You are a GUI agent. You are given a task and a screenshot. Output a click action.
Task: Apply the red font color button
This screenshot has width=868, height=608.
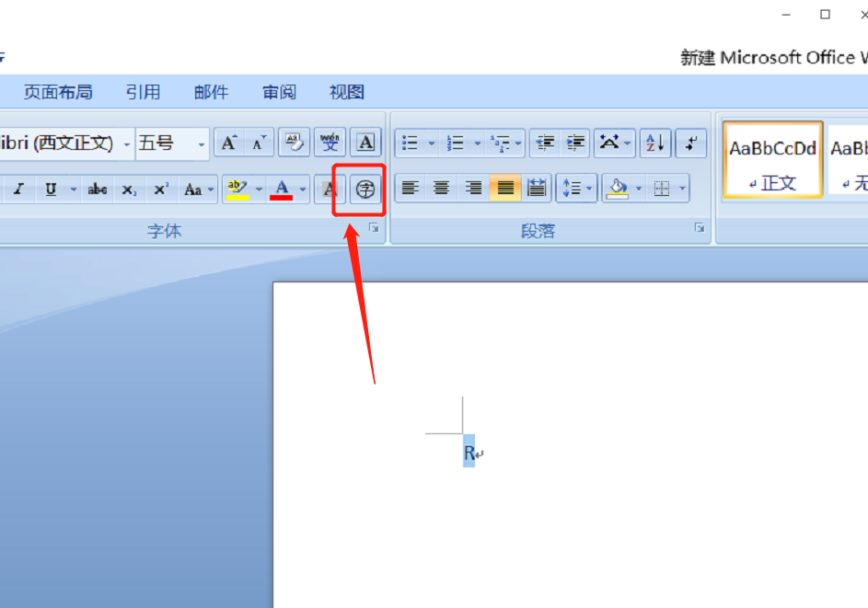pyautogui.click(x=282, y=189)
